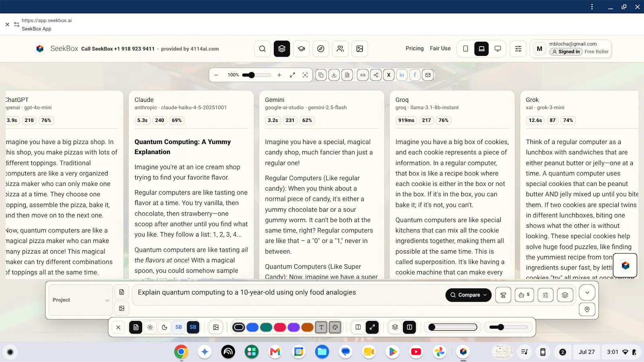
Task: Share via the share nodes icon
Action: pos(376,75)
